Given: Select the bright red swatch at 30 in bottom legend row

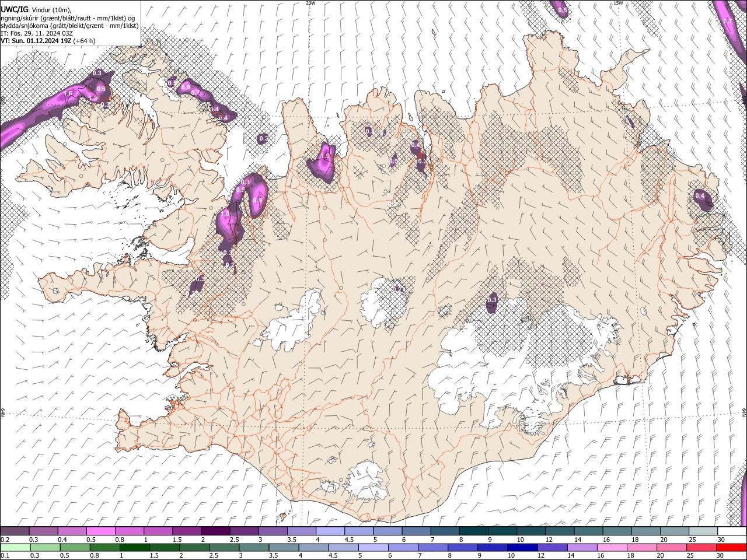Looking at the screenshot, I should click(731, 547).
